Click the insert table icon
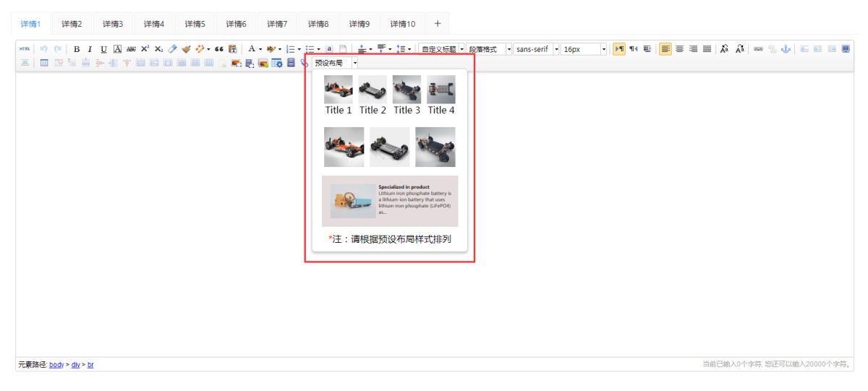Image resolution: width=868 pixels, height=391 pixels. (x=44, y=63)
